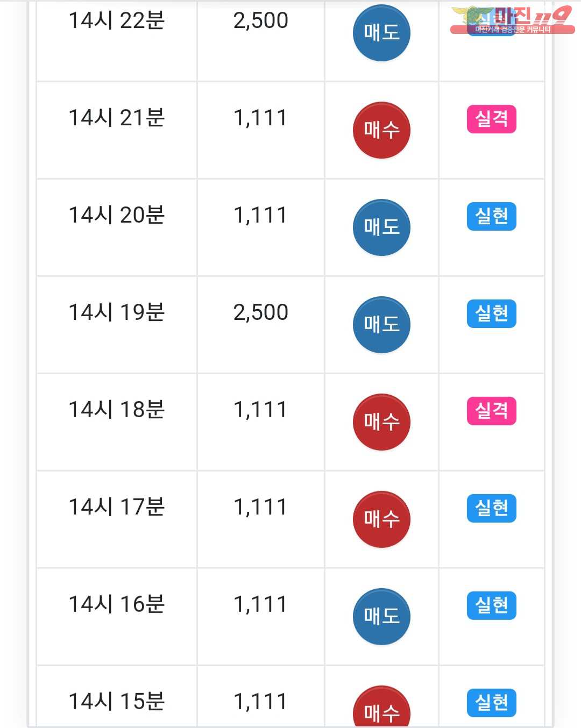The width and height of the screenshot is (581, 728).
Task: Select the red 매수 circle at 14시 18분
Action: [x=381, y=422]
